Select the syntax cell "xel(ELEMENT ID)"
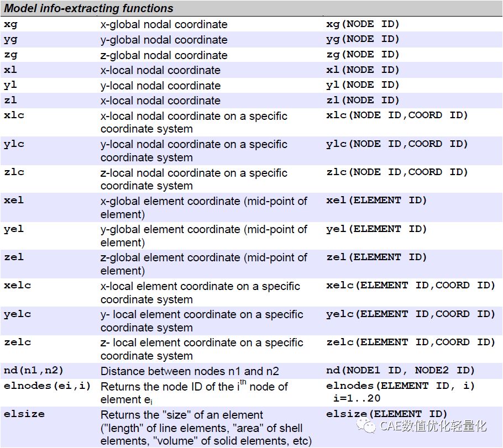Viewport: 503px width, 448px height. [x=376, y=200]
